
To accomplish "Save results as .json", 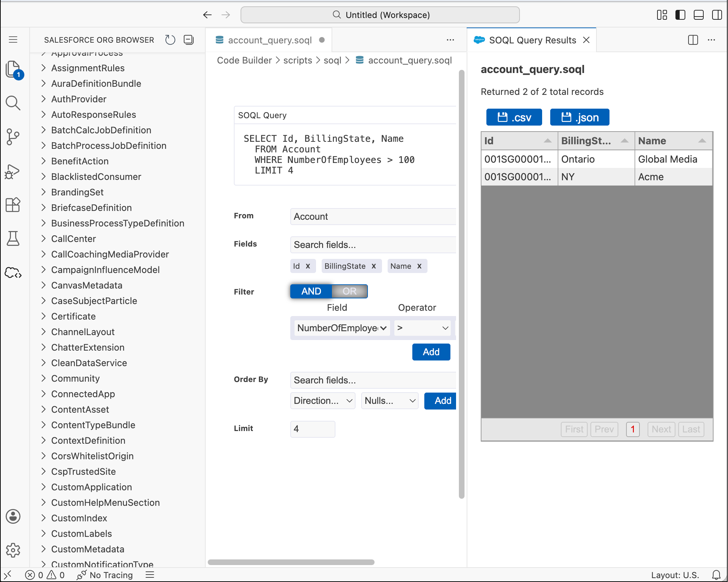I will [580, 117].
